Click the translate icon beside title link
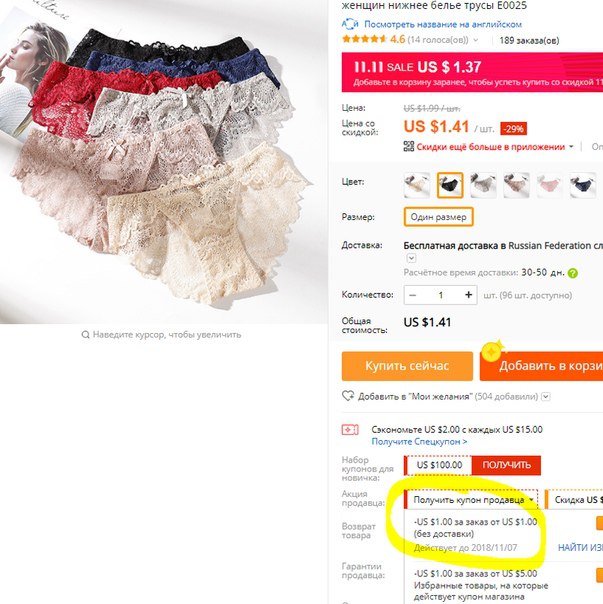 point(350,24)
